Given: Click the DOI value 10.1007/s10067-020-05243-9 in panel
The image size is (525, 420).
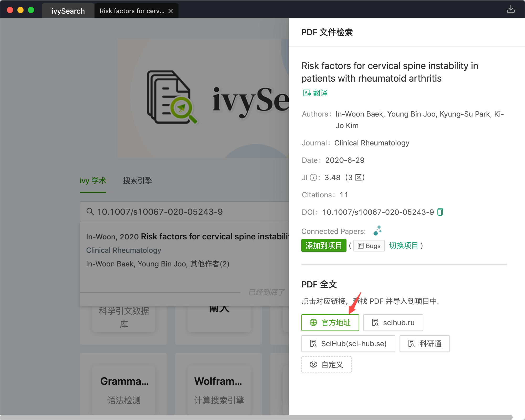Looking at the screenshot, I should (x=378, y=212).
